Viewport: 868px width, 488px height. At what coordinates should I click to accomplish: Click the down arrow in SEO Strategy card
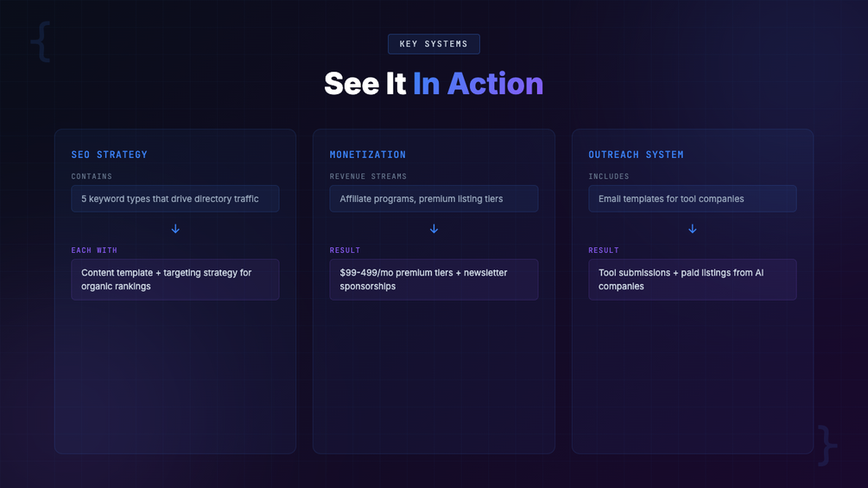175,229
